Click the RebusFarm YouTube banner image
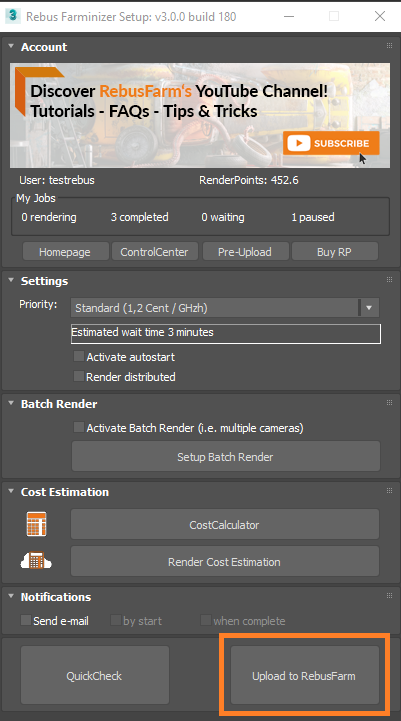The width and height of the screenshot is (401, 721). [x=200, y=115]
